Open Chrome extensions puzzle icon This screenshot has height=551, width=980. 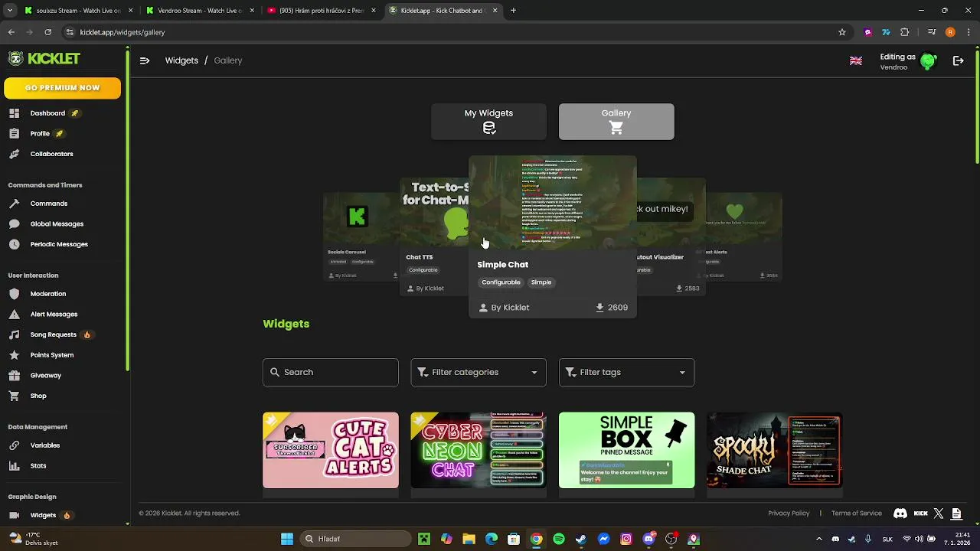click(904, 32)
